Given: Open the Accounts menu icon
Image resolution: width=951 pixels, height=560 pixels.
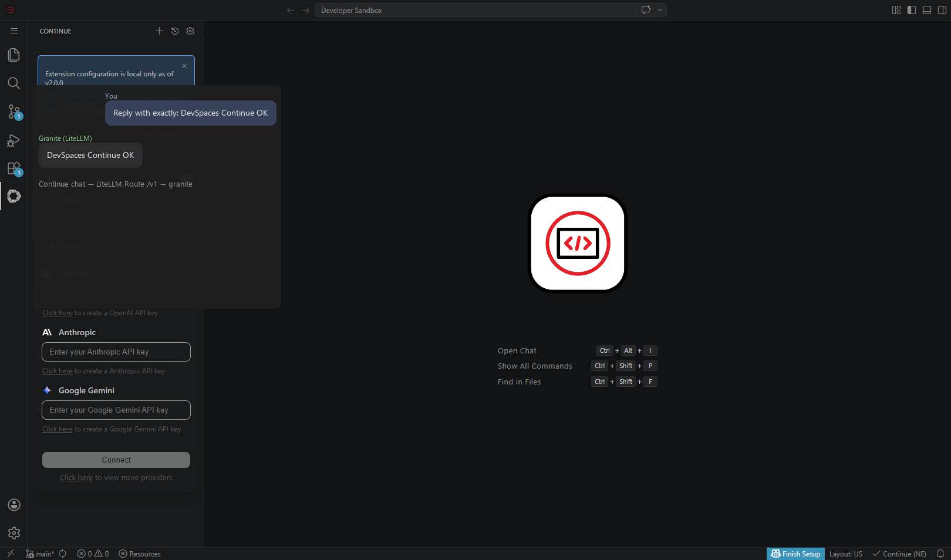Looking at the screenshot, I should 14,505.
